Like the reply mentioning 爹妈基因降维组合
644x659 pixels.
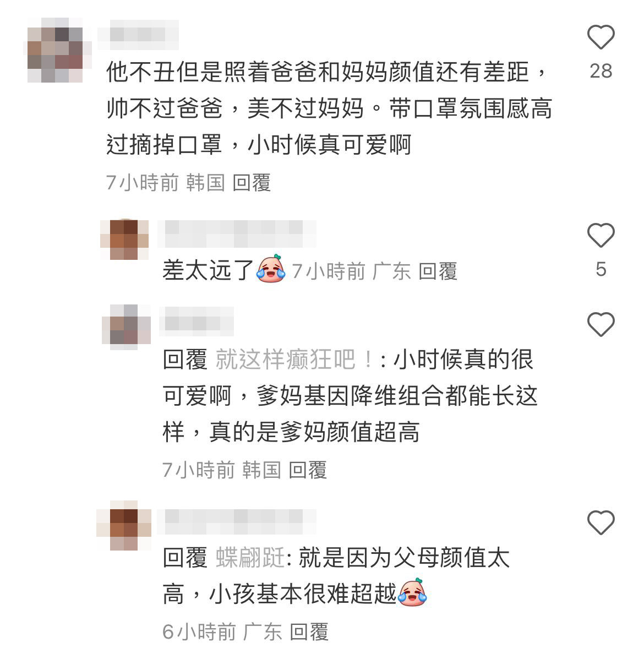tap(601, 324)
